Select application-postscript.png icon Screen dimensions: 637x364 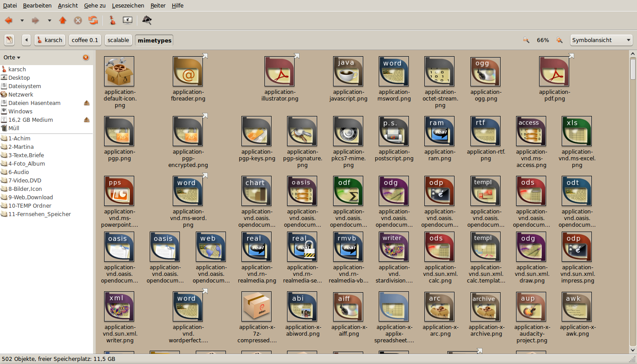(x=394, y=131)
